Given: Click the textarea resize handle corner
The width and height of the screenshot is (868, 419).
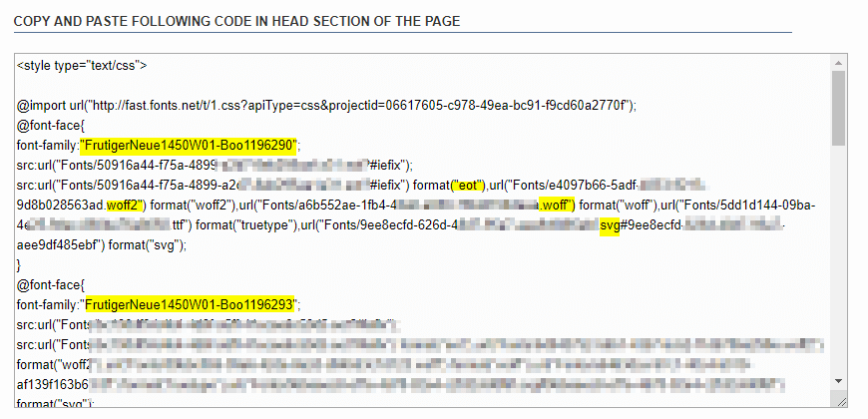Looking at the screenshot, I should (841, 401).
